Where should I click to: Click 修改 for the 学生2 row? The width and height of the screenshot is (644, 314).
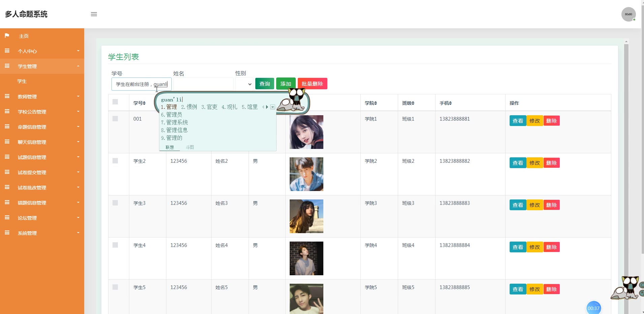tap(535, 163)
